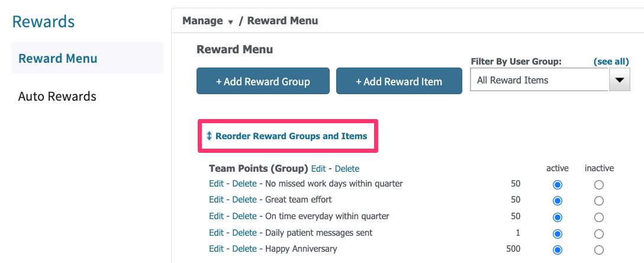Click the Add Reward Item button
The width and height of the screenshot is (644, 263).
tap(399, 81)
